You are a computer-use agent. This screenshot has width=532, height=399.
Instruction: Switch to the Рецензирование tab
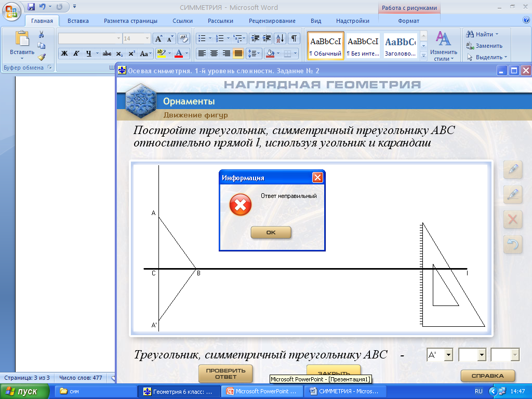pyautogui.click(x=272, y=21)
